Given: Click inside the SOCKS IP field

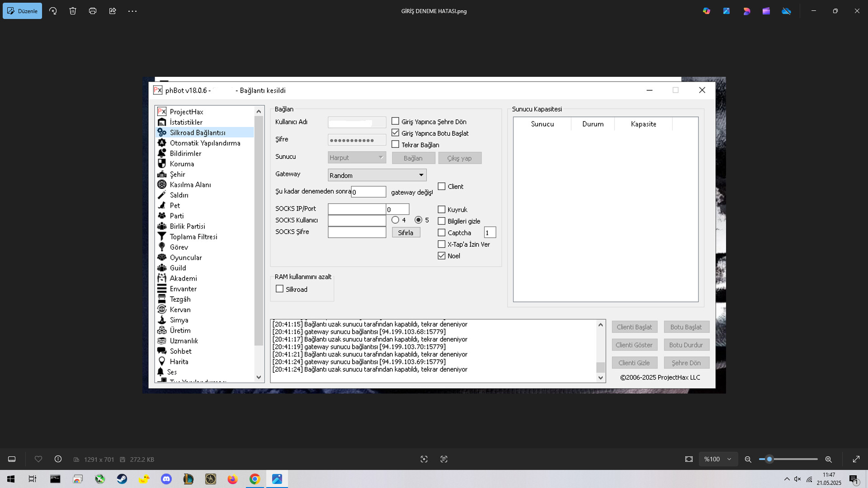Looking at the screenshot, I should pos(357,209).
